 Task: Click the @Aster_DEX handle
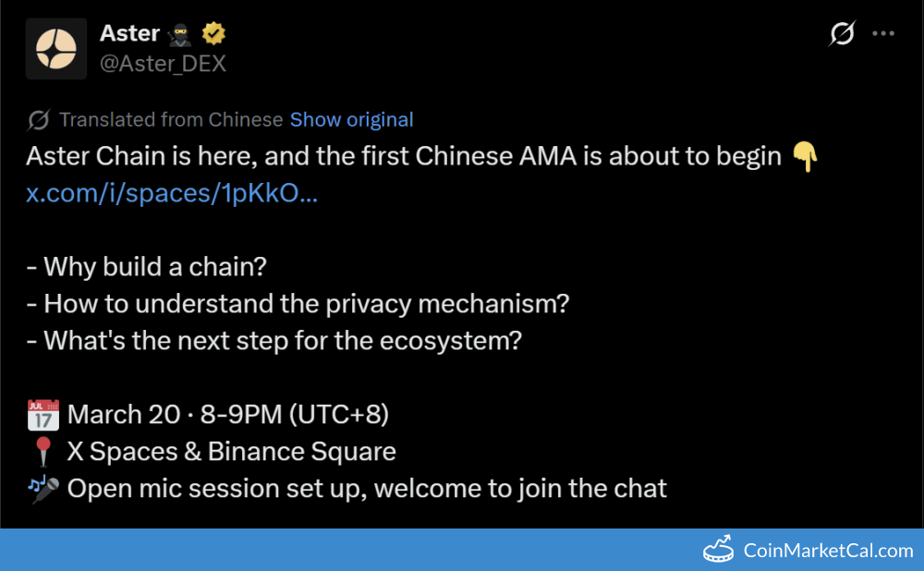[x=163, y=63]
